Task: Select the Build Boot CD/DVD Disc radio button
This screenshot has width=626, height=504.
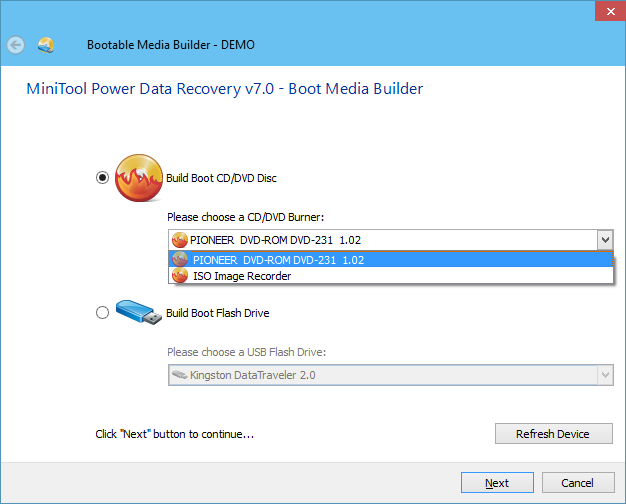Action: (x=103, y=177)
